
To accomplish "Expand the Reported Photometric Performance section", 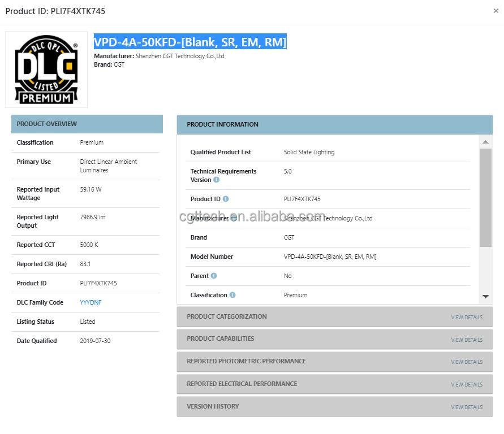I will (x=335, y=362).
